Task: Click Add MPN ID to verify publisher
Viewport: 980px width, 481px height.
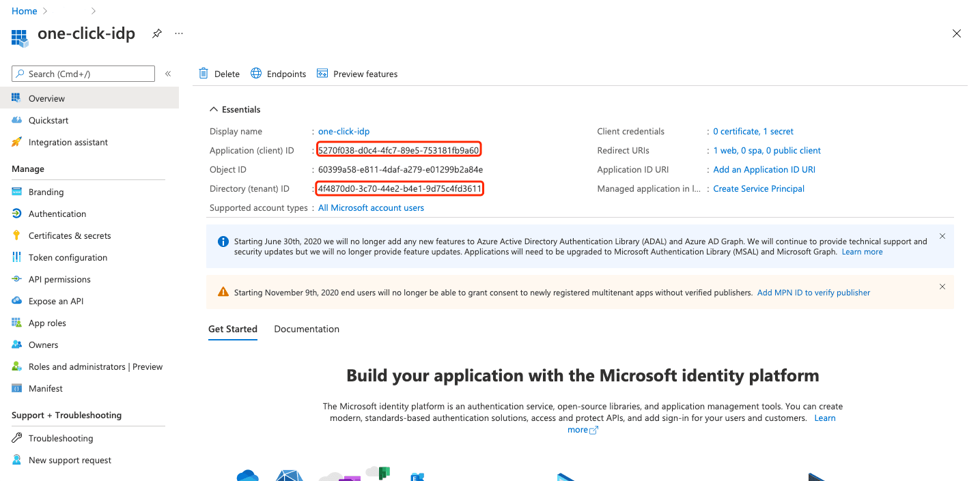Action: [813, 293]
